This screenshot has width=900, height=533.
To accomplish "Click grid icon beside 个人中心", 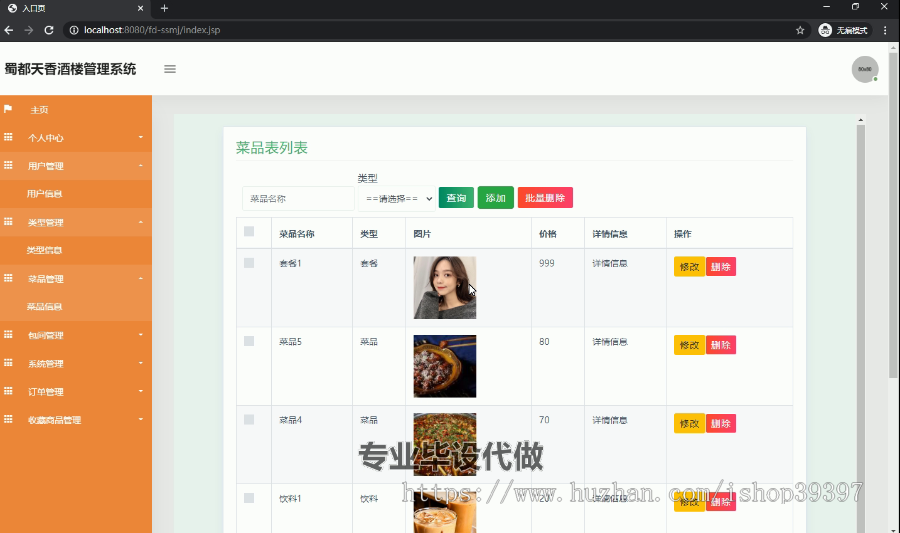I will point(8,137).
